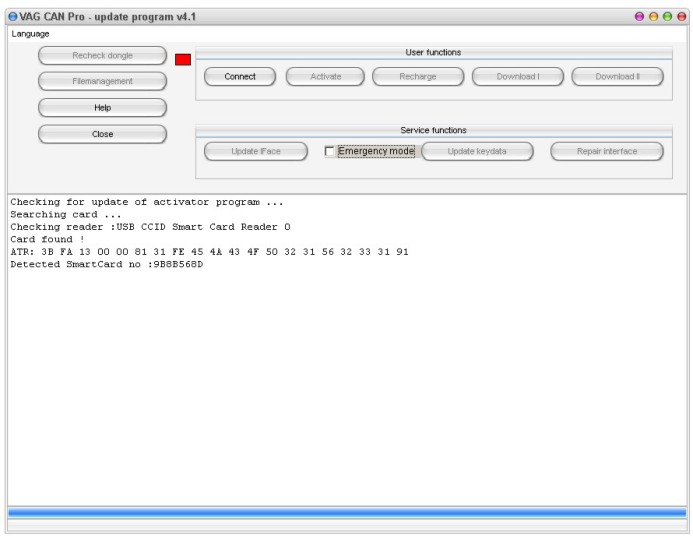
Task: Open Filemanagement
Action: click(x=103, y=81)
